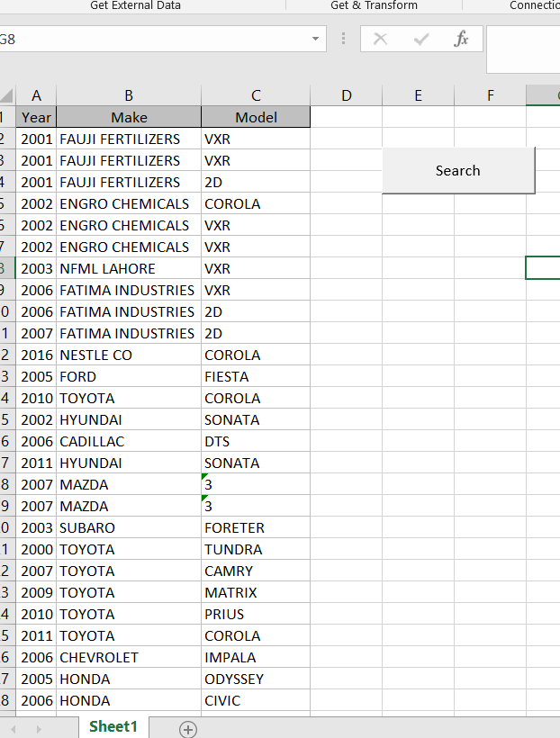Select the CADILLAC cell
The width and height of the screenshot is (560, 738).
(129, 442)
